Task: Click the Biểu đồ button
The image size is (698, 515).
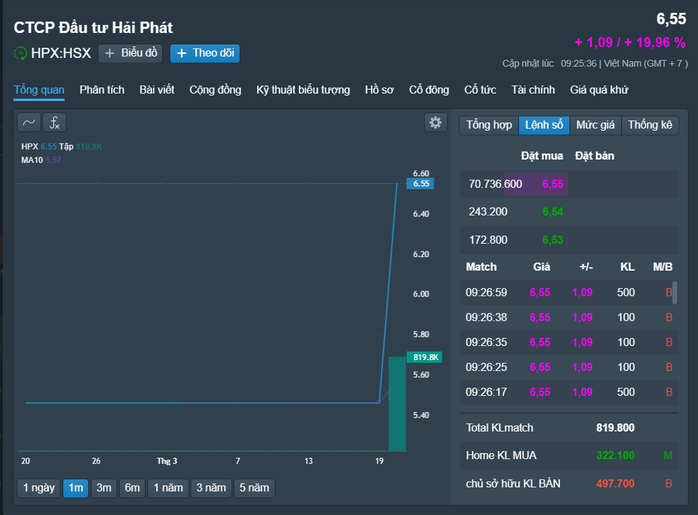Action: 130,53
